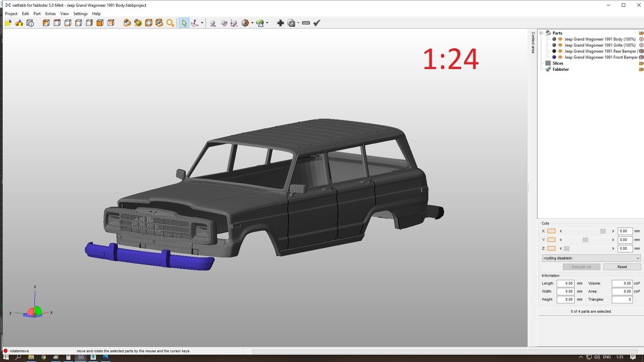Open the cutting disabled dropdown
Screen dimensions: 644x362
(x=591, y=258)
